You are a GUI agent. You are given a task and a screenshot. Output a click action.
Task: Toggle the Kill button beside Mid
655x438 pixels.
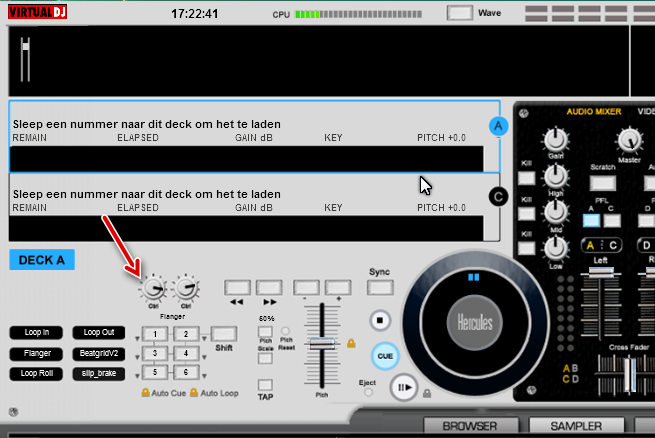point(526,214)
